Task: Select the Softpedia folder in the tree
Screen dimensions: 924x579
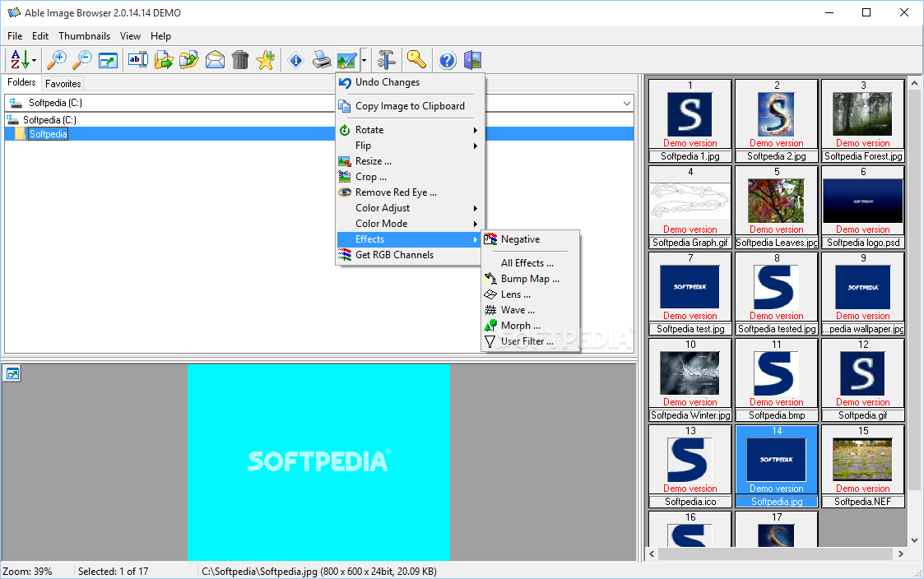Action: 49,134
